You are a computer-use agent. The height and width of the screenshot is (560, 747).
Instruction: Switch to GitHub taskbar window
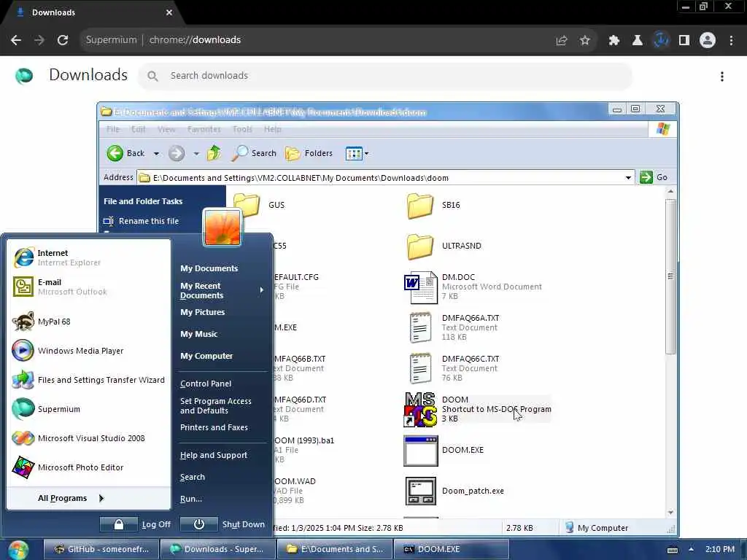pos(101,549)
